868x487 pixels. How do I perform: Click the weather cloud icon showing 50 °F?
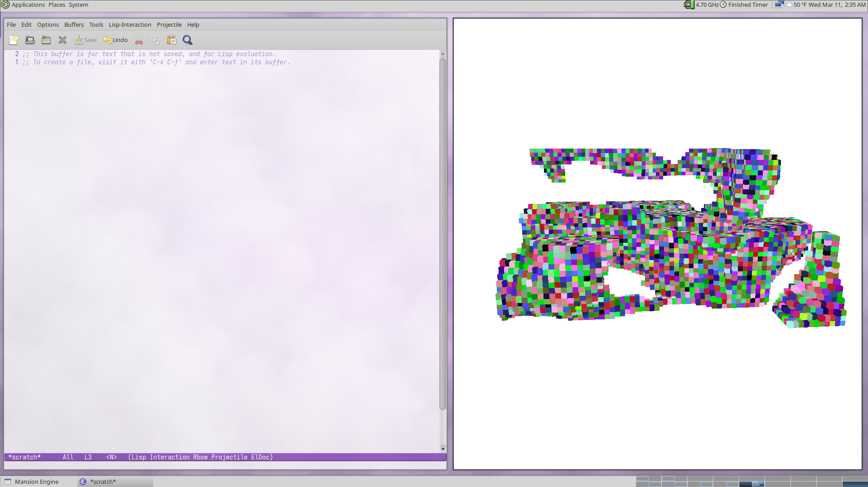pyautogui.click(x=789, y=5)
